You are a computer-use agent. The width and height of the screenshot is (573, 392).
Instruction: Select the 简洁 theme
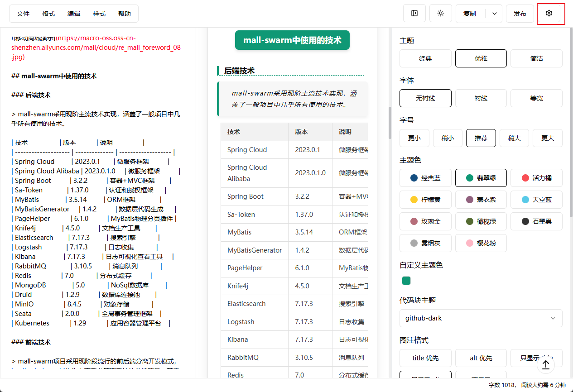point(537,58)
